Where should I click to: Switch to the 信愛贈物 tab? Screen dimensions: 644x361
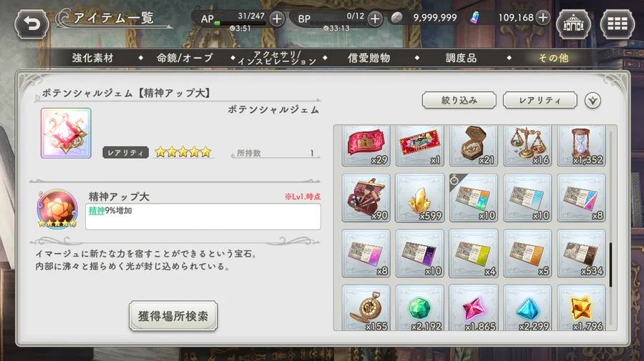369,58
